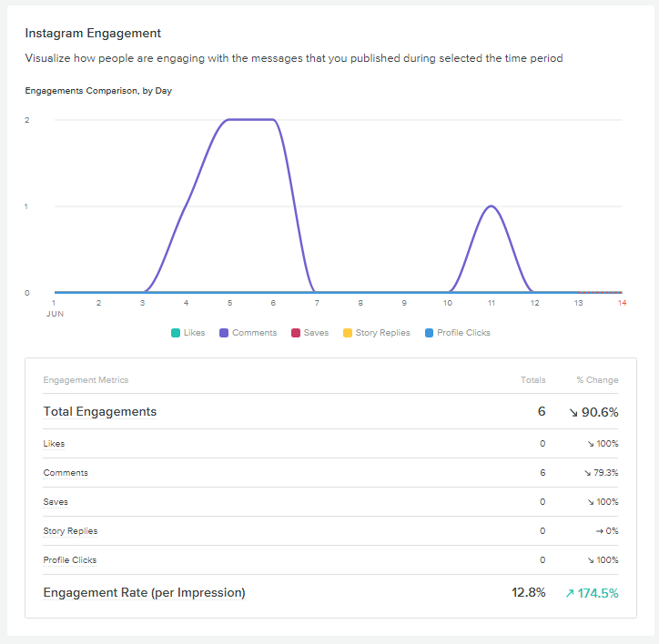Click the Saves metric label in table
This screenshot has height=644, width=659.
click(56, 502)
